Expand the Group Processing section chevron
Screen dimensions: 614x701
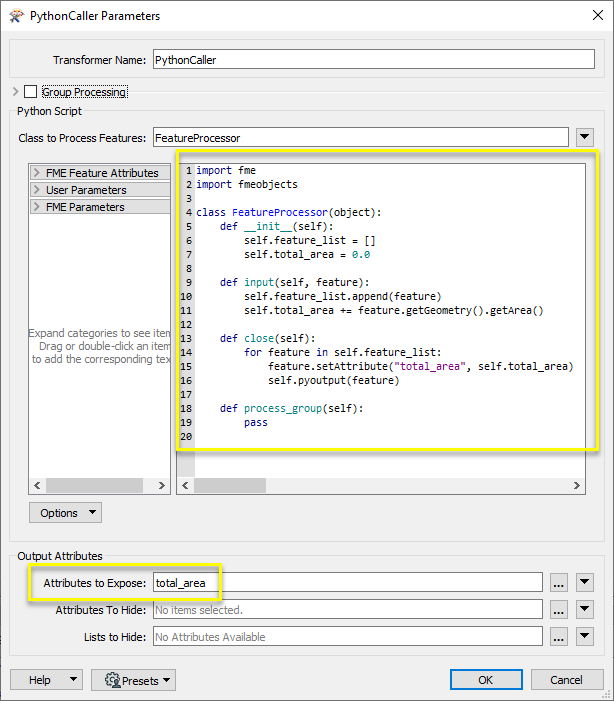16,92
